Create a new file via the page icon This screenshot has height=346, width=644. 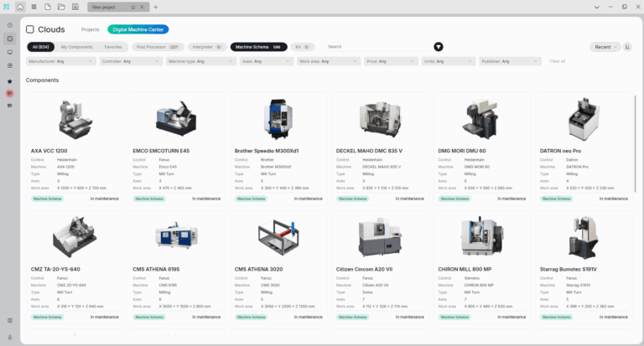click(48, 7)
